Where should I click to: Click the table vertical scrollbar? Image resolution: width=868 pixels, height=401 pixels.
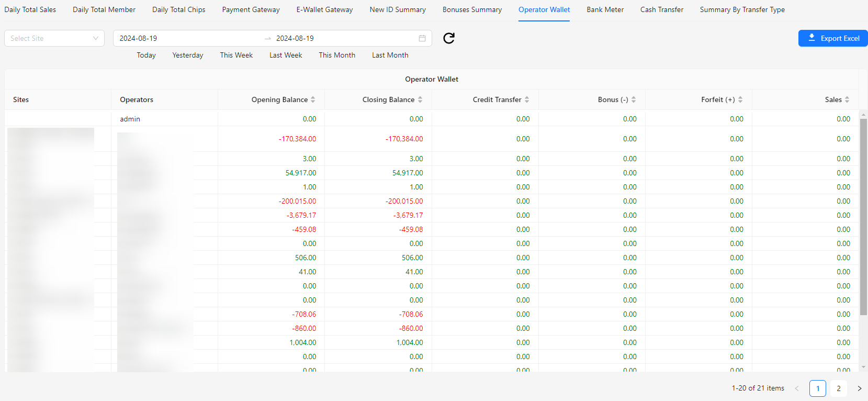tap(863, 217)
